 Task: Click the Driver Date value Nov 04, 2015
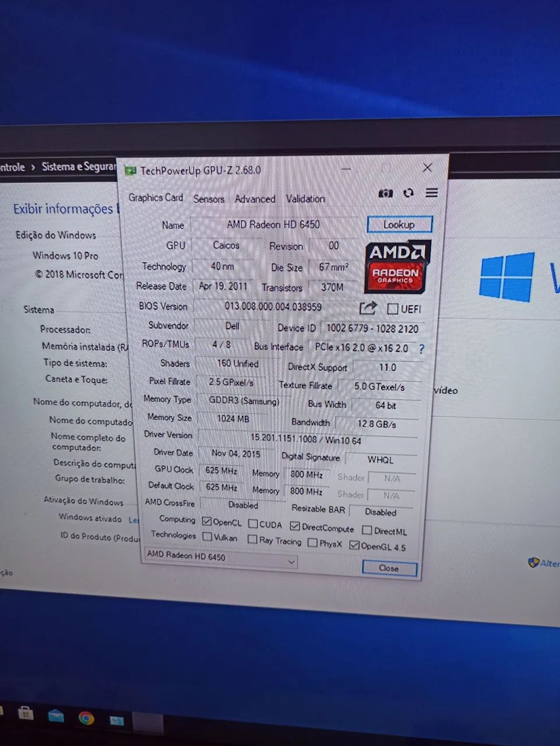[236, 453]
